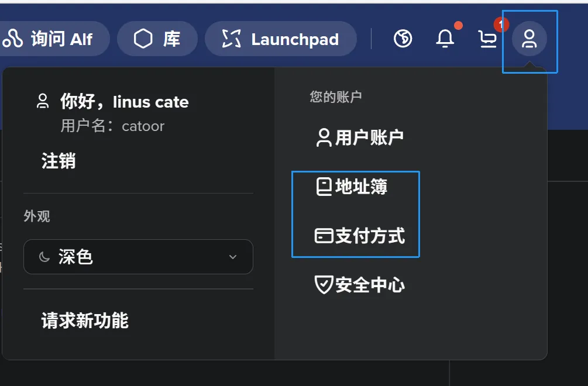Click the notifications bell icon

pos(445,39)
